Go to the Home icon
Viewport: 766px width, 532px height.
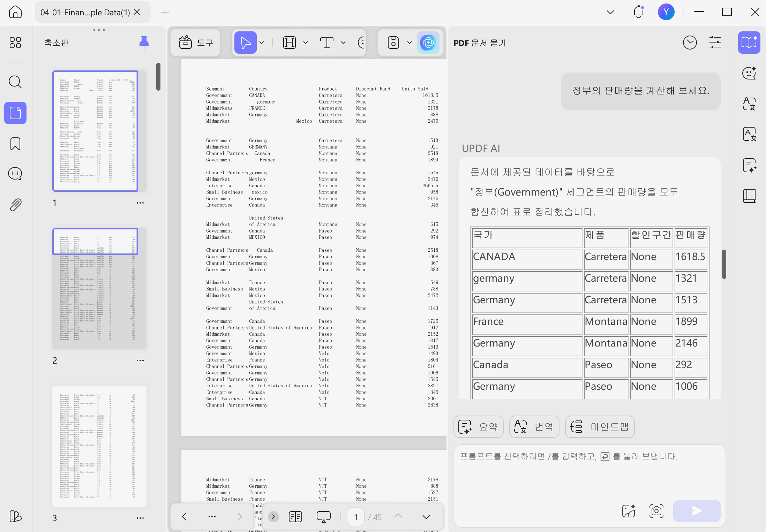click(x=15, y=12)
